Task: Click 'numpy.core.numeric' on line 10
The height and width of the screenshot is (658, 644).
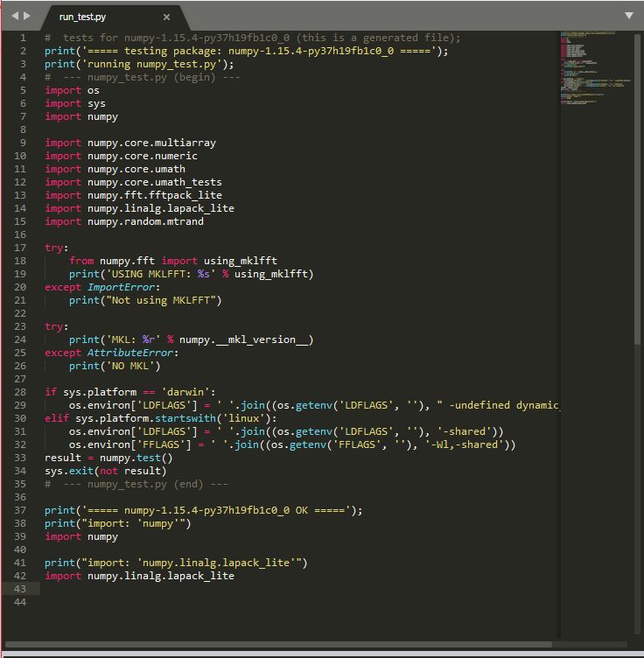Action: (x=143, y=156)
